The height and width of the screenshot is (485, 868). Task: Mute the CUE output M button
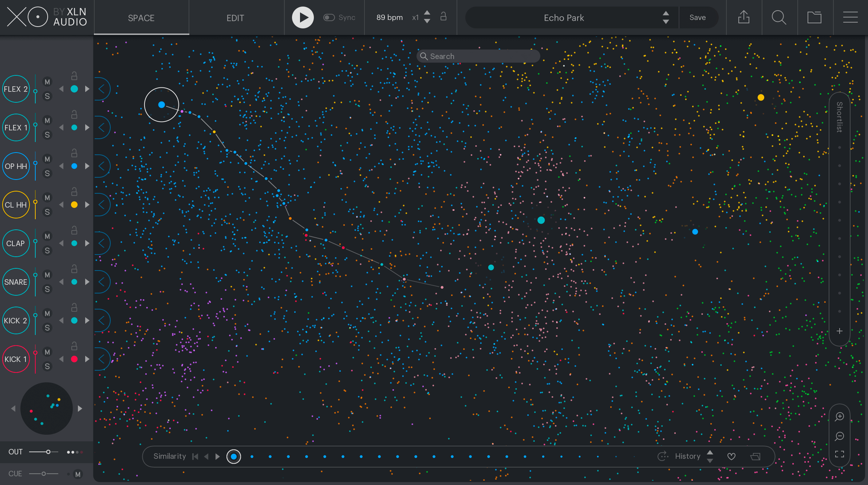tap(78, 474)
